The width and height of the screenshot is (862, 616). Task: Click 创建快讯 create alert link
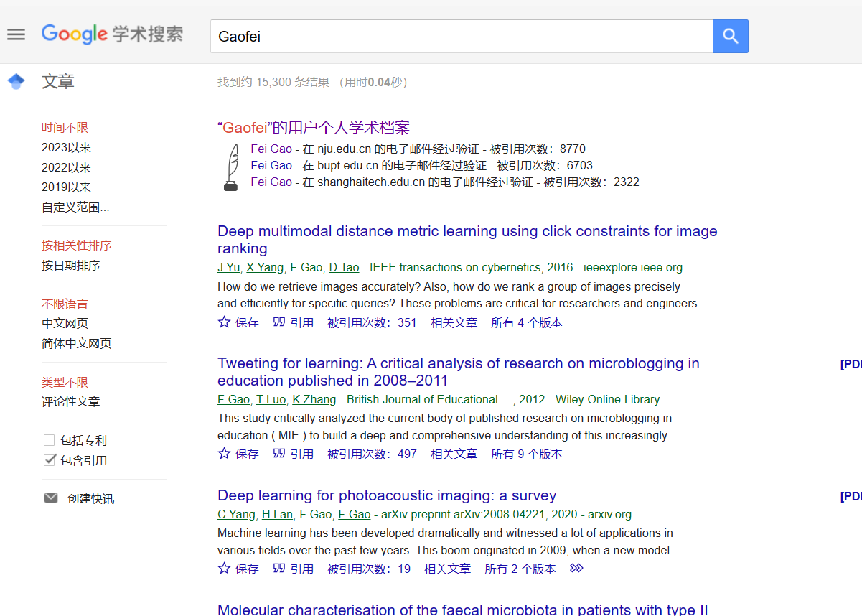pyautogui.click(x=90, y=498)
